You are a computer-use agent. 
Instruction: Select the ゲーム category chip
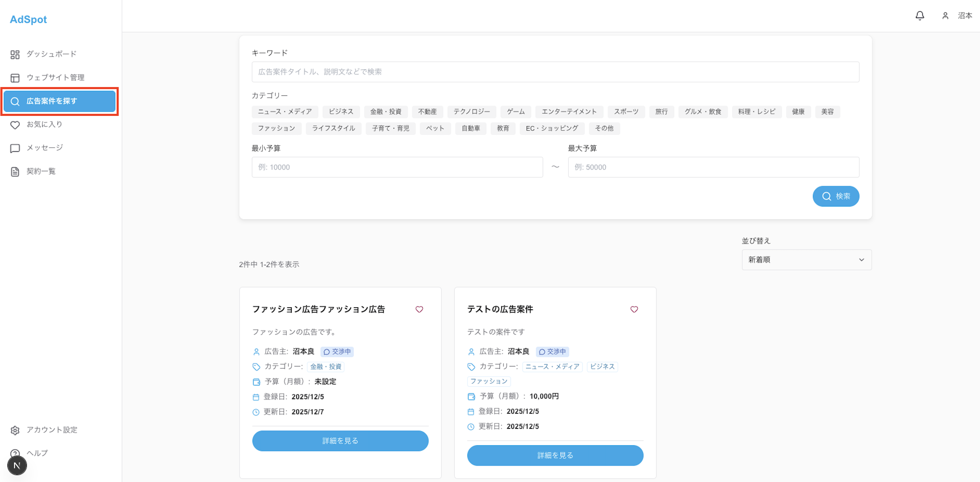[x=515, y=111]
